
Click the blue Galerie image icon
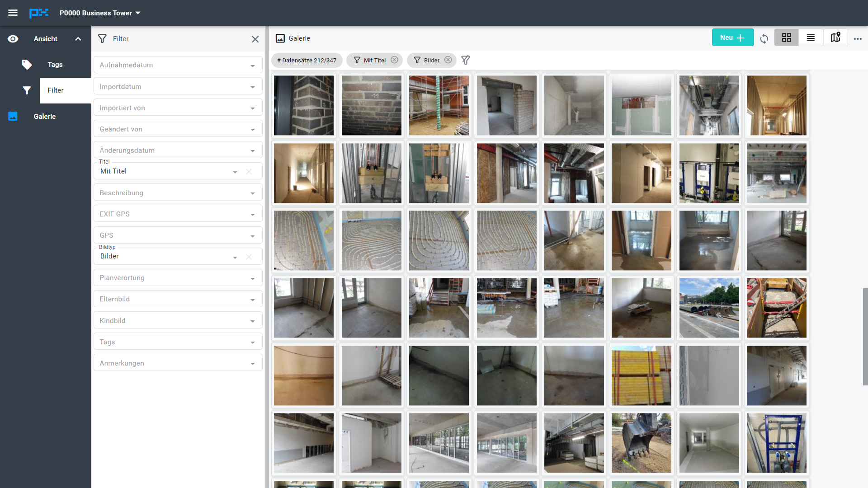point(13,117)
